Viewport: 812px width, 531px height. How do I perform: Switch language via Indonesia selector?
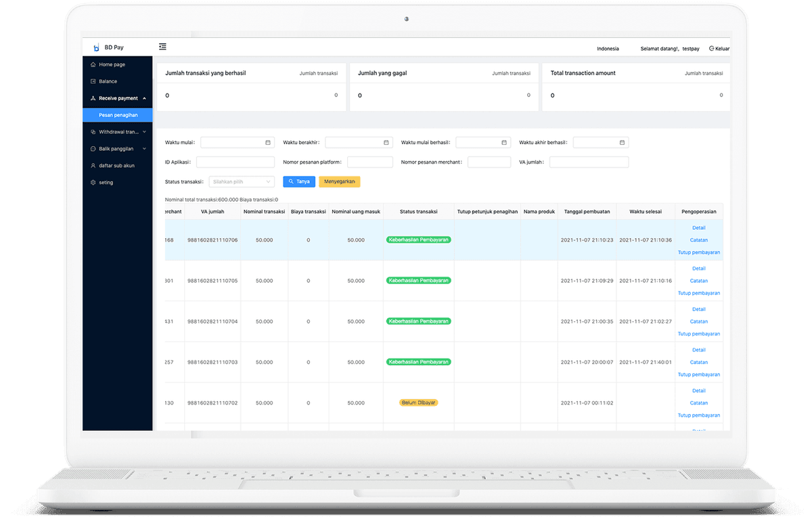[x=608, y=49]
